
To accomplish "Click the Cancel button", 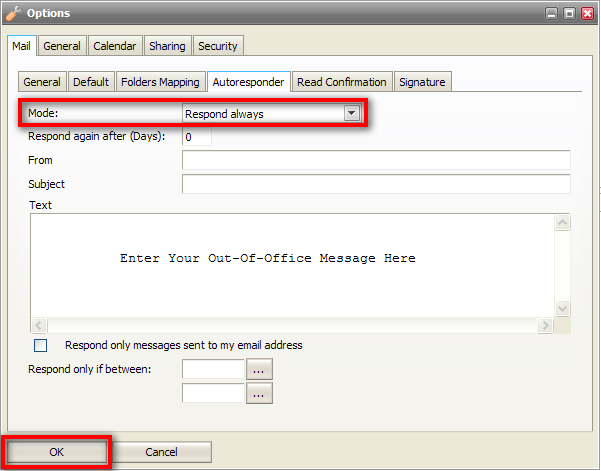I will point(161,452).
